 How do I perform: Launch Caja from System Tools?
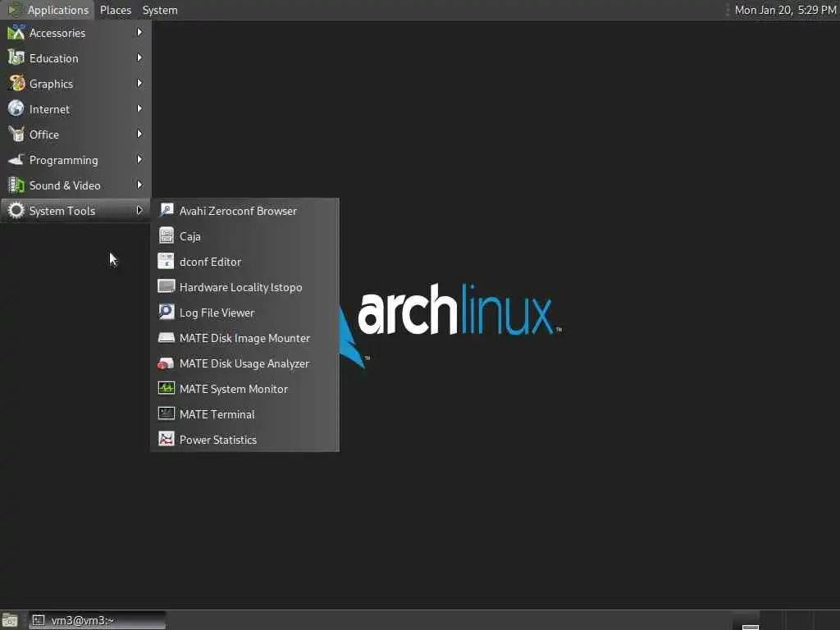(x=244, y=235)
